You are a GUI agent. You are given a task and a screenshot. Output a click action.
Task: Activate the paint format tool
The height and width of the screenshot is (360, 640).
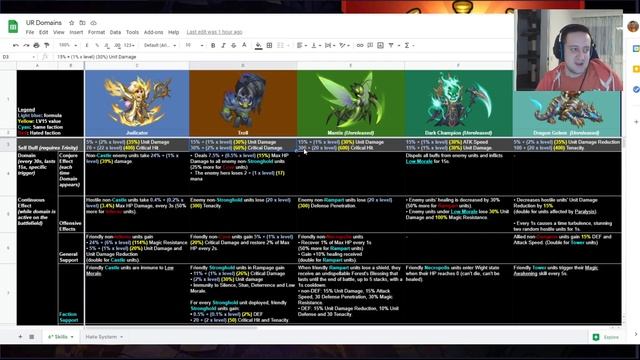point(47,45)
